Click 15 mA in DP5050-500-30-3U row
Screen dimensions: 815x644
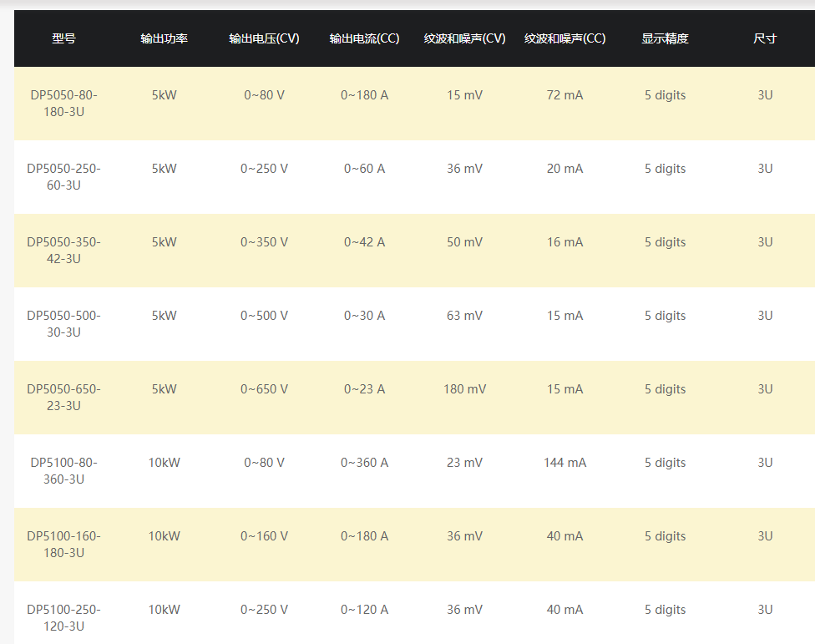(x=565, y=316)
